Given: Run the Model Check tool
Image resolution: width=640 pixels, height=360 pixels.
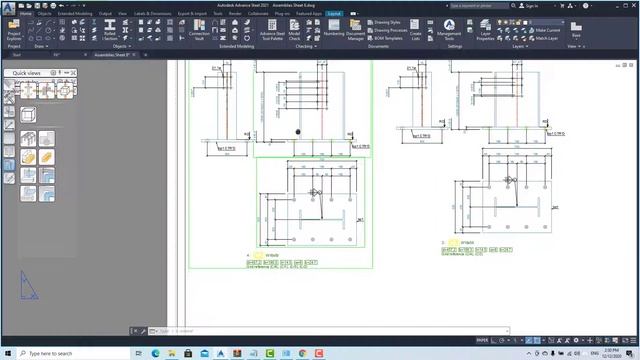Looking at the screenshot, I should tap(294, 30).
